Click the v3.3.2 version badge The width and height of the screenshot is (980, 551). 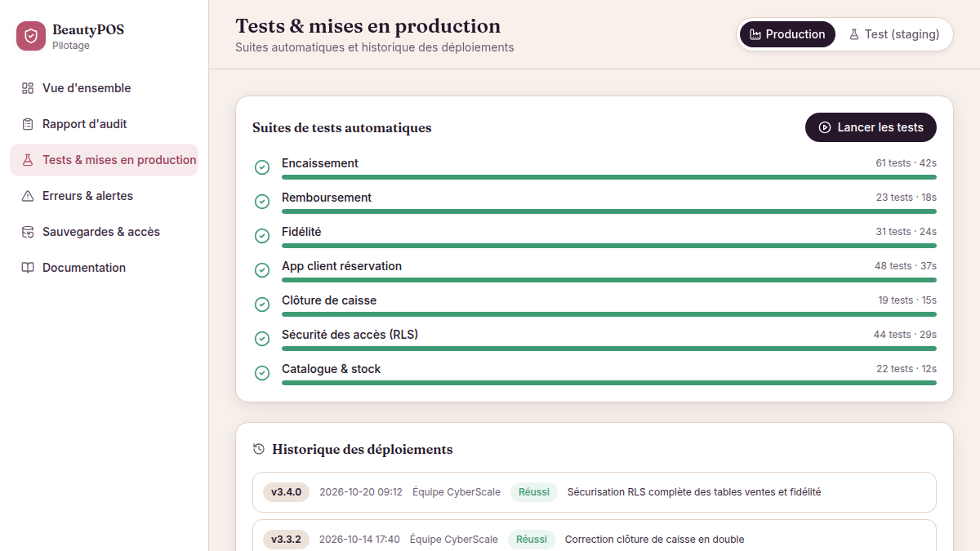[x=286, y=540]
